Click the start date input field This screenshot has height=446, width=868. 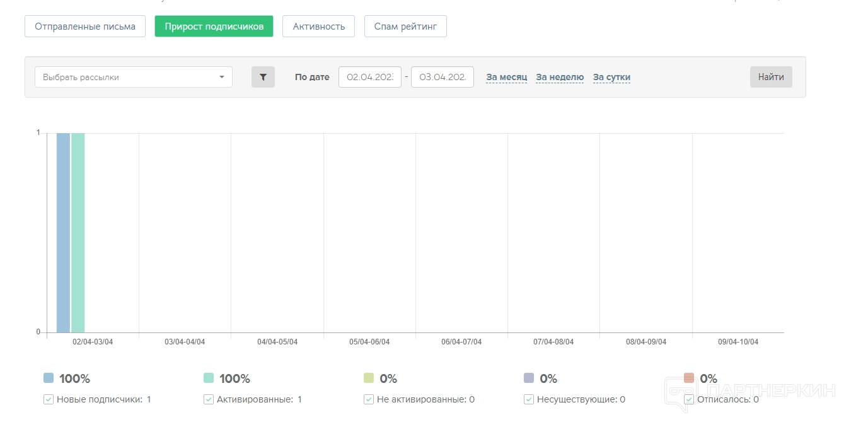[370, 77]
